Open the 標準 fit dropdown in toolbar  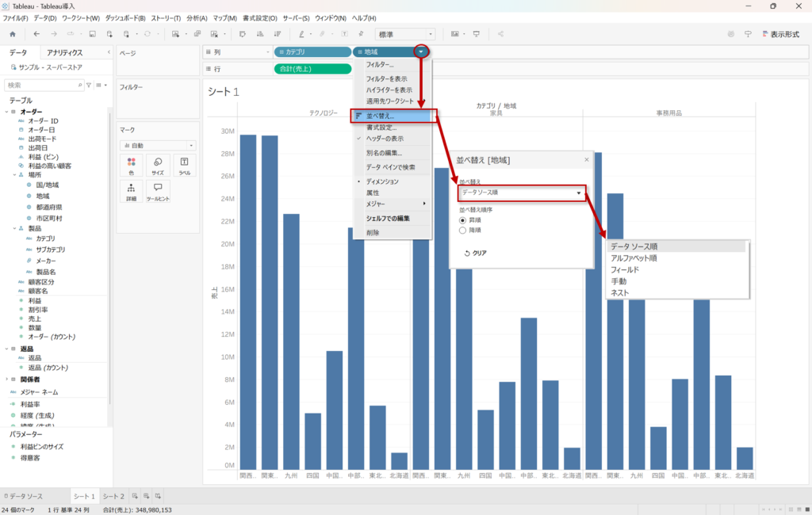[x=405, y=34]
